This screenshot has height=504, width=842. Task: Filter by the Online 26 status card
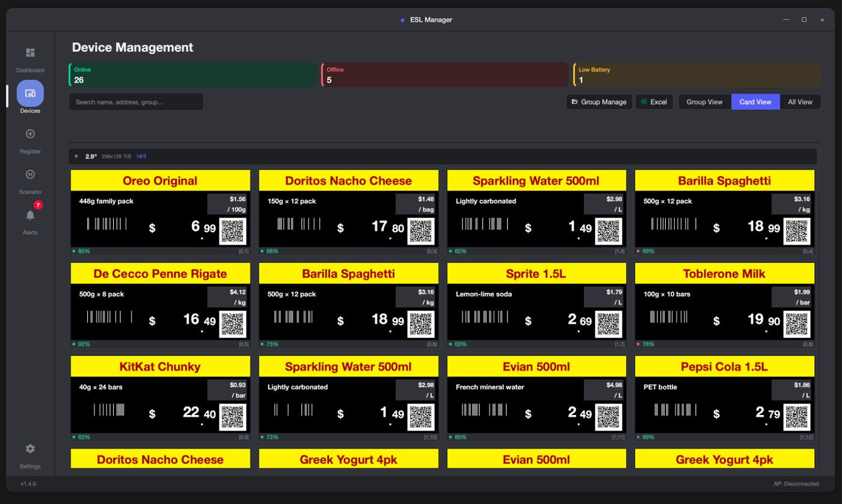(192, 75)
